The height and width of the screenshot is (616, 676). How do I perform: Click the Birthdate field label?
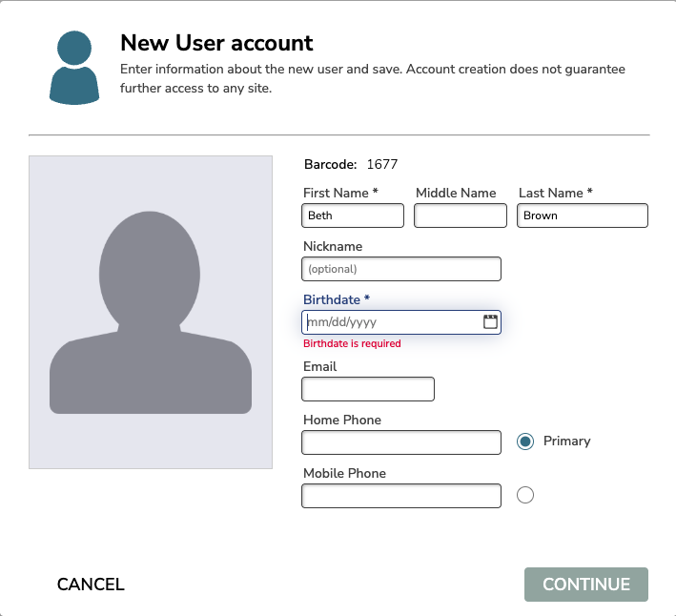pyautogui.click(x=337, y=299)
